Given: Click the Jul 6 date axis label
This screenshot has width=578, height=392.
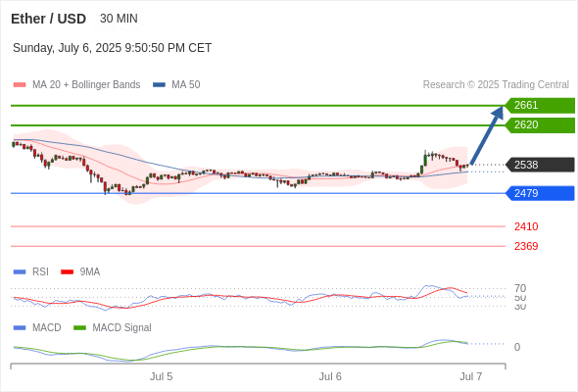Looking at the screenshot, I should click(x=330, y=376).
